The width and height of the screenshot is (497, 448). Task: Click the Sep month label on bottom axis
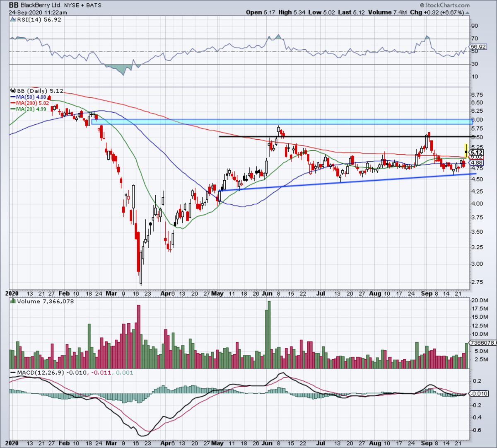[427, 443]
